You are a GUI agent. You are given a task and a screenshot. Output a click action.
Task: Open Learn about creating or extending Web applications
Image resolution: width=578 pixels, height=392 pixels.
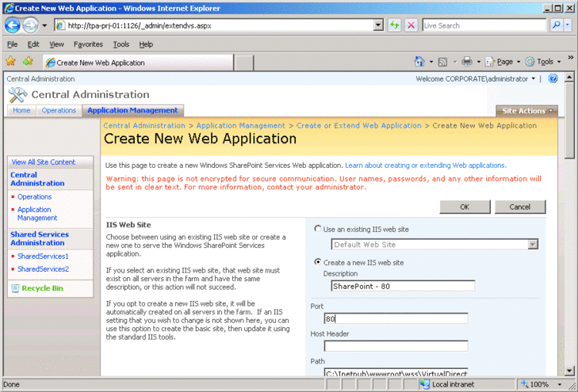[425, 166]
